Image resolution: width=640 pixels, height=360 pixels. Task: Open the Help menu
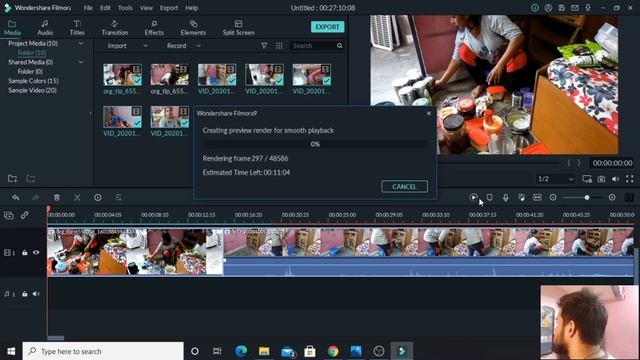click(191, 8)
